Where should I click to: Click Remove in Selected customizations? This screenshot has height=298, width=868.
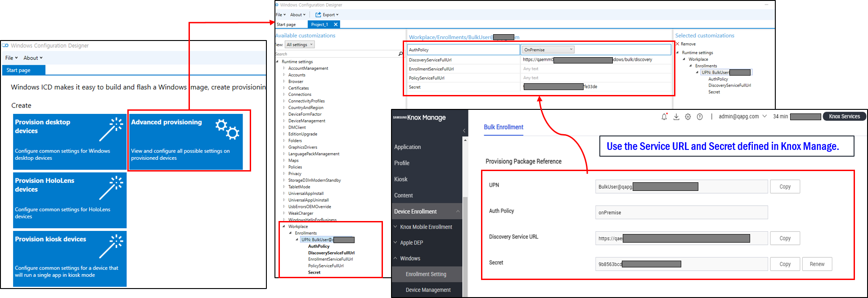pos(685,44)
